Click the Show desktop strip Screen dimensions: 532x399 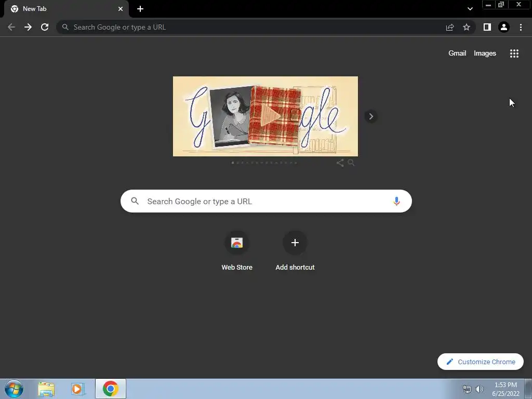click(528, 389)
